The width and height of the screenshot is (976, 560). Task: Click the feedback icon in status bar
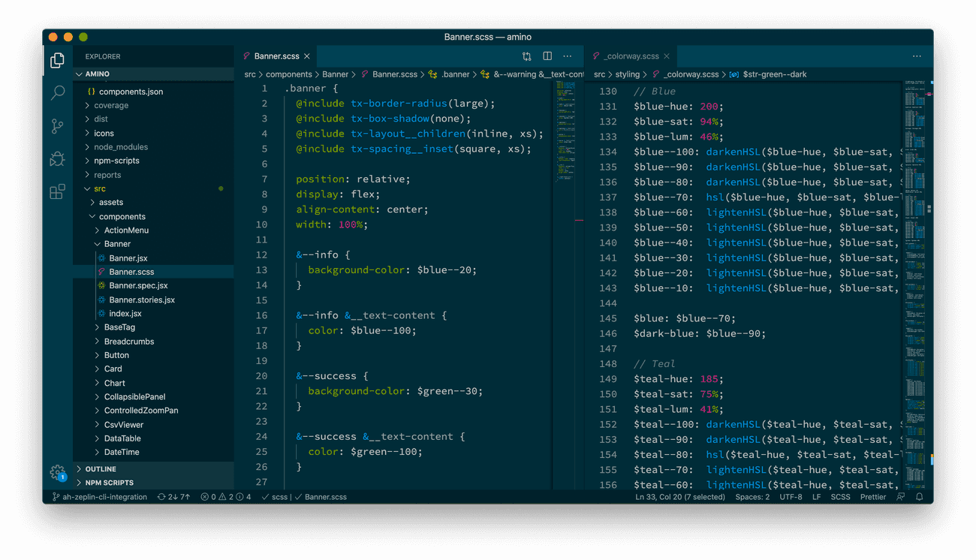pos(901,497)
